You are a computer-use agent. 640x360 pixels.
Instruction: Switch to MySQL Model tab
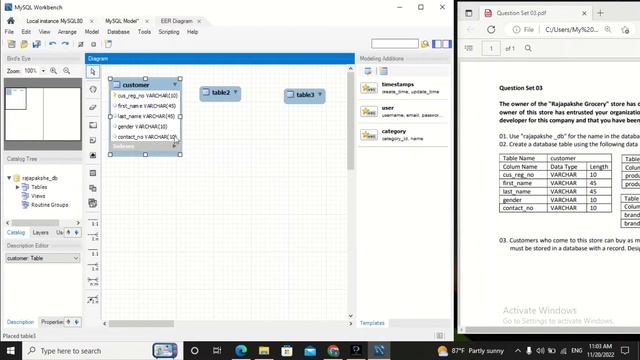[122, 21]
